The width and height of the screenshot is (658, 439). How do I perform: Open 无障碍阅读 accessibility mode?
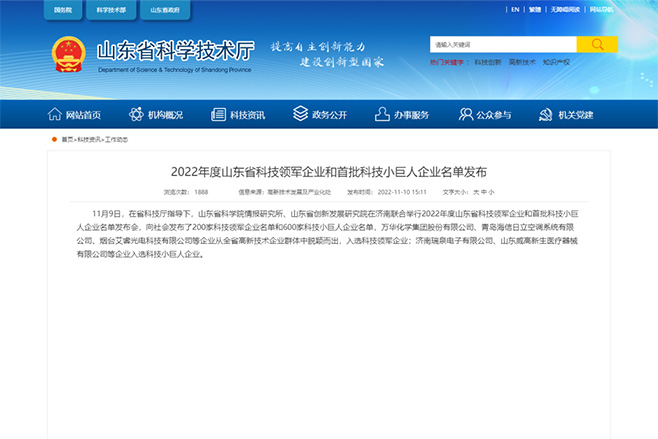[566, 10]
